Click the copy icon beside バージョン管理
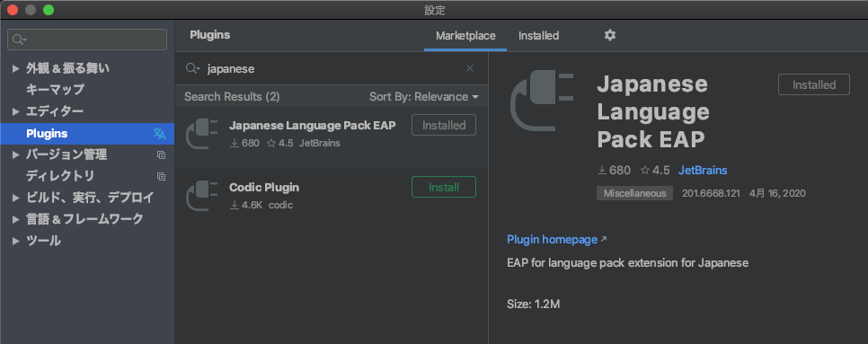 [x=161, y=154]
